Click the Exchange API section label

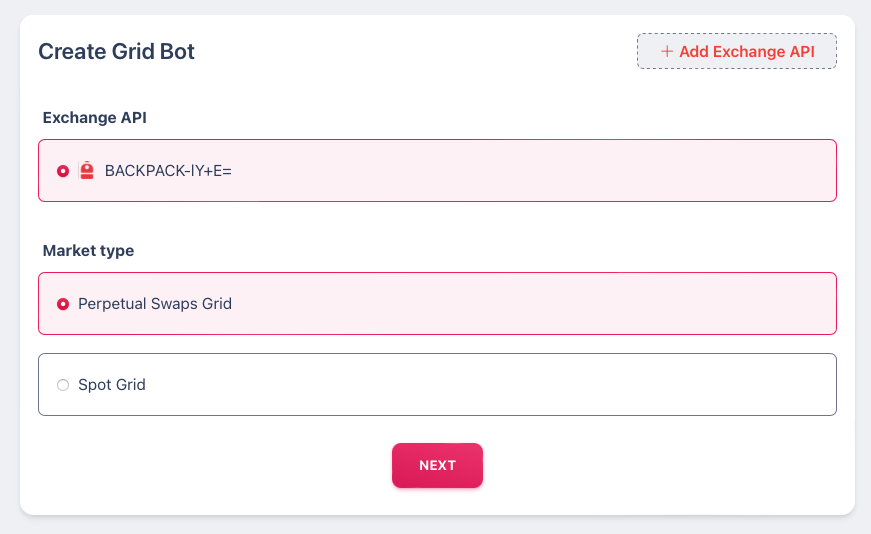pos(94,118)
